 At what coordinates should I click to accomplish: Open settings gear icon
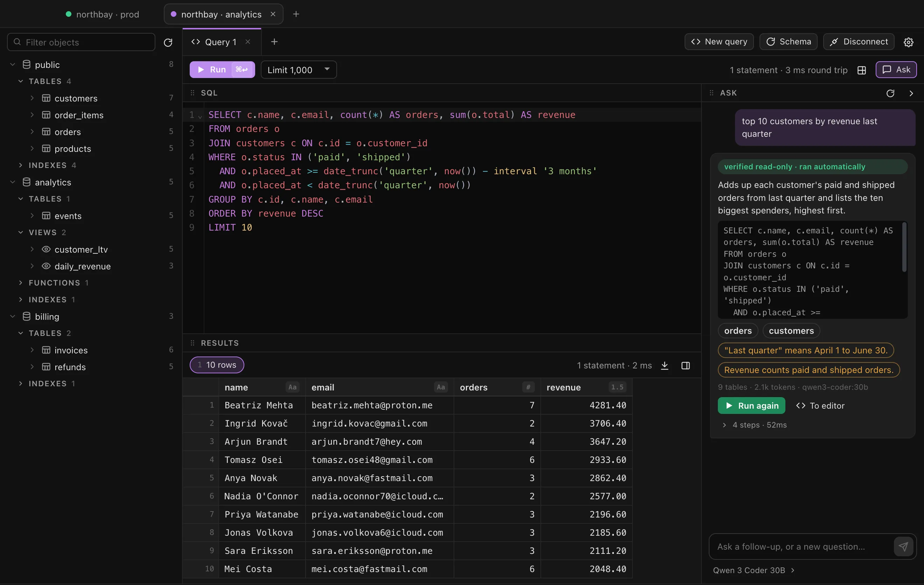(908, 42)
